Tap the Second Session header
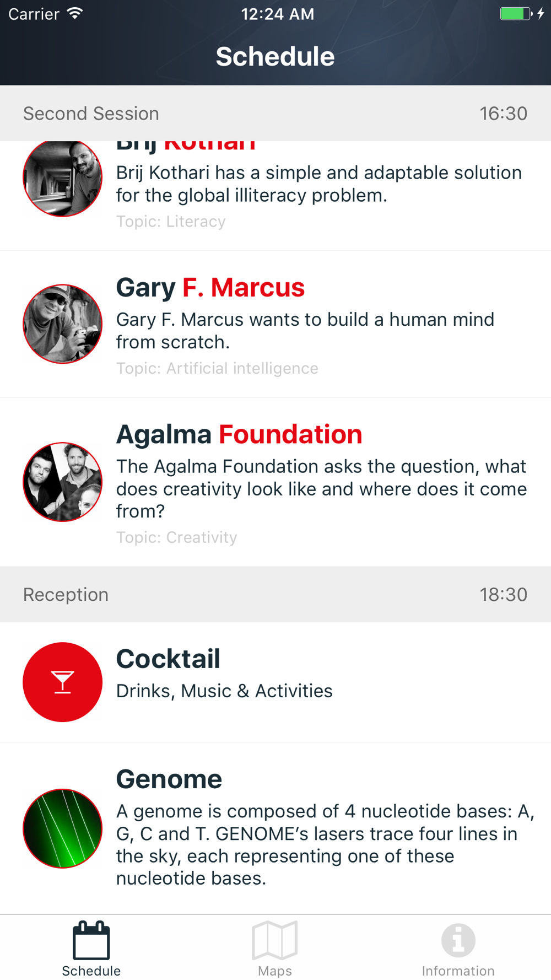551x980 pixels. 275,114
